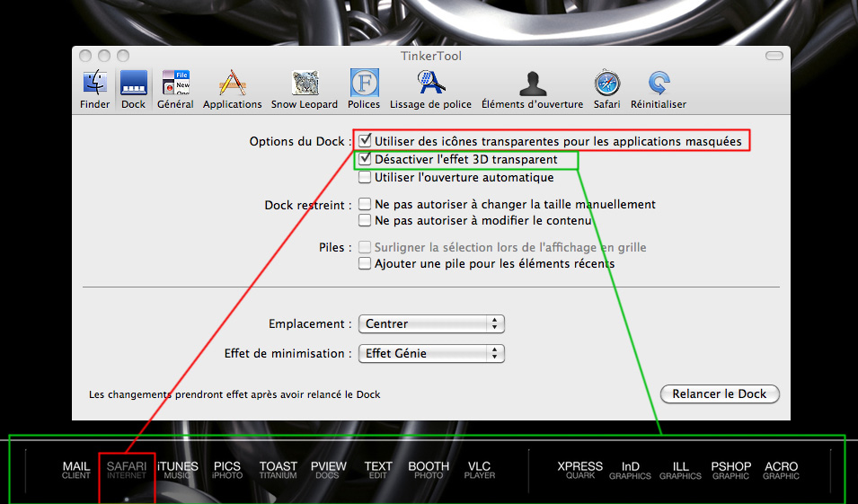This screenshot has height=504, width=858.
Task: Click the Les changements prendront effet note
Action: [234, 394]
